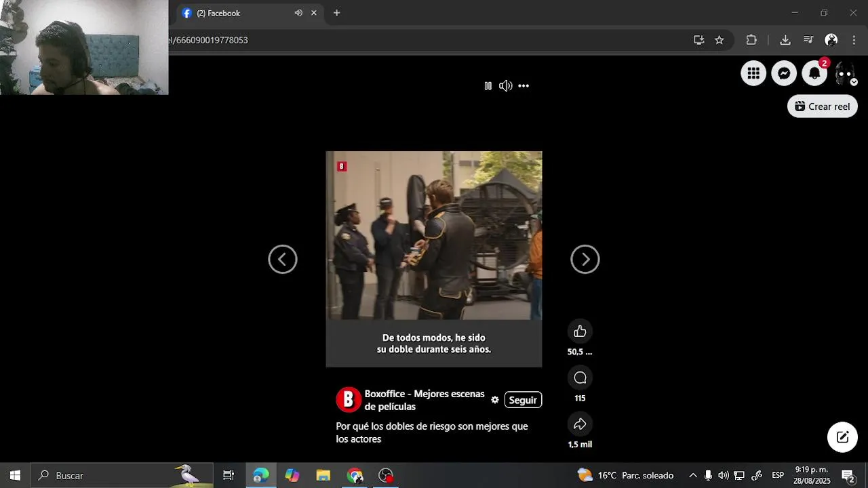
Task: Click the browser address bar URL
Action: click(x=210, y=40)
